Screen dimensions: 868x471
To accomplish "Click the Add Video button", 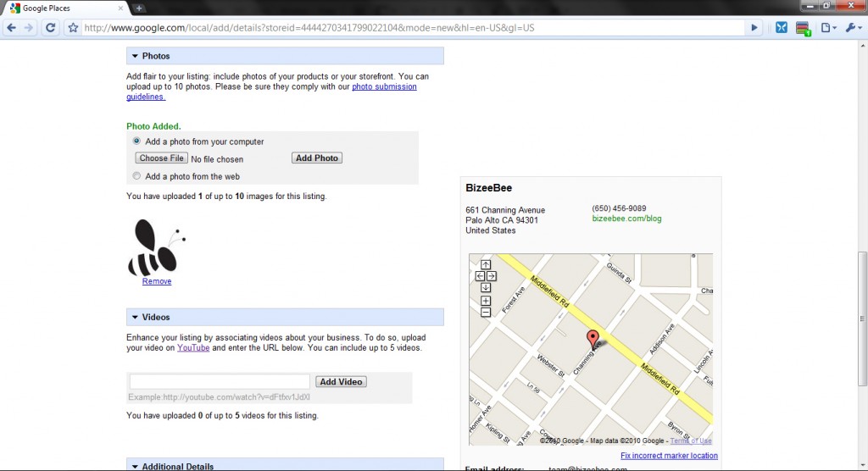I will tap(341, 382).
